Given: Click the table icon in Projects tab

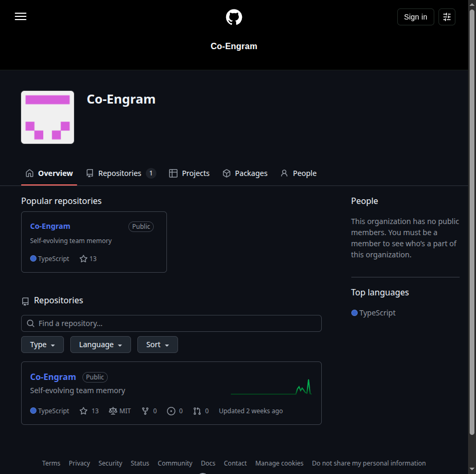Looking at the screenshot, I should 173,173.
